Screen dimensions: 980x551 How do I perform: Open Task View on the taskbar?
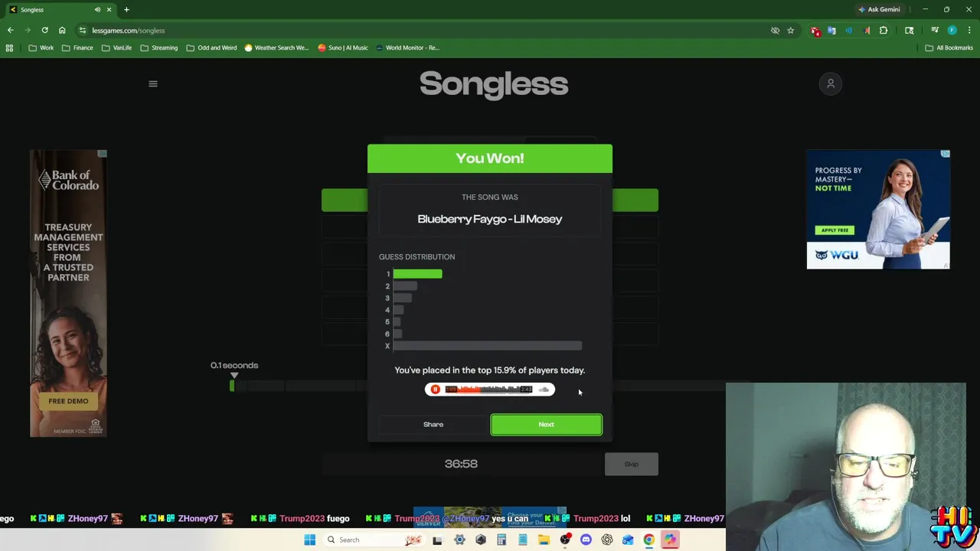pos(437,540)
